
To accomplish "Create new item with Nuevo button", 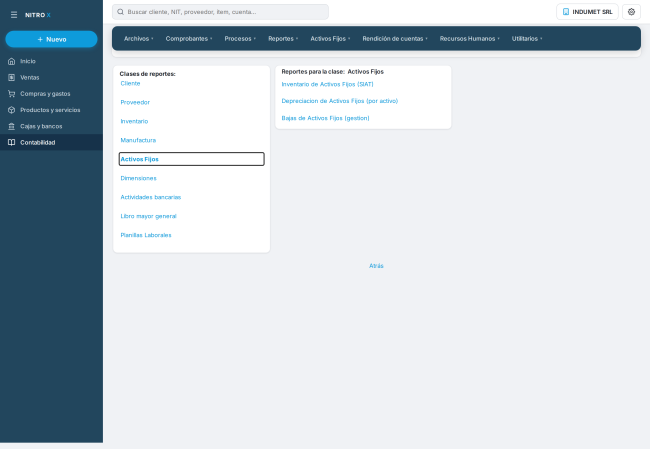I will point(51,39).
